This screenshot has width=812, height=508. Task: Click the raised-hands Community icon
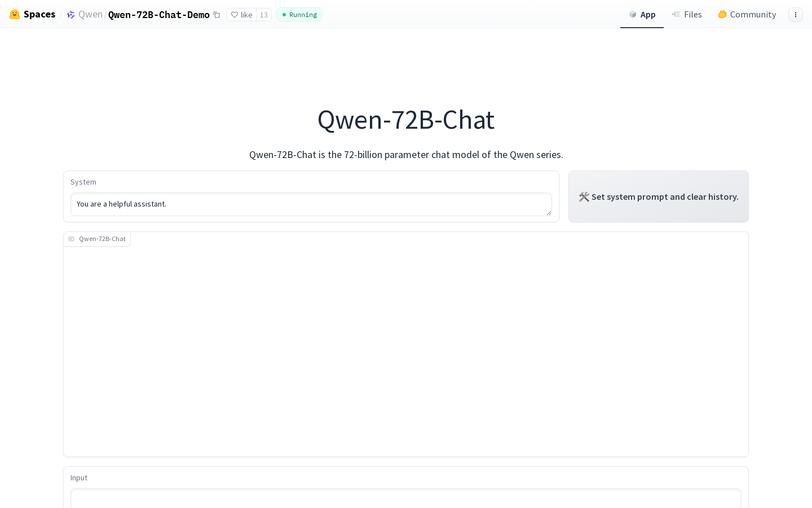[722, 15]
